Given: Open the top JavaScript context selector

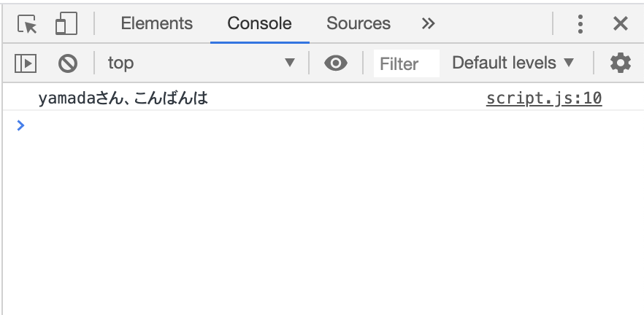Looking at the screenshot, I should 202,63.
